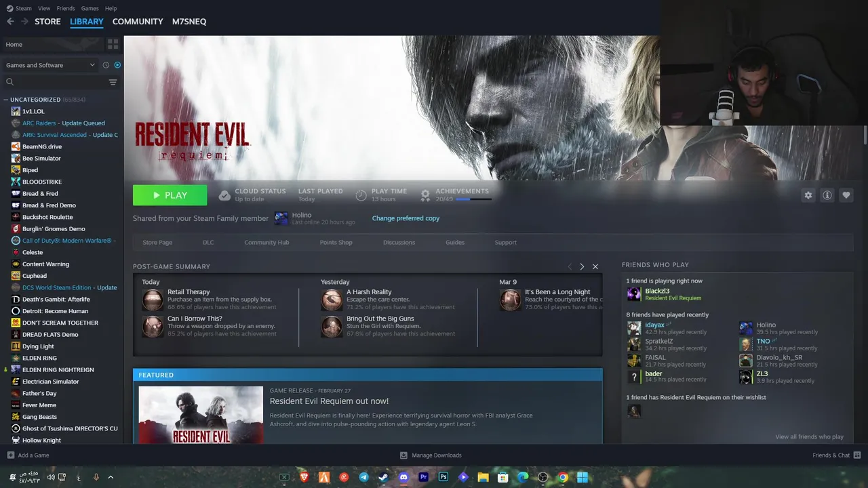Open advanced library filter options icon
The width and height of the screenshot is (868, 488).
(113, 82)
